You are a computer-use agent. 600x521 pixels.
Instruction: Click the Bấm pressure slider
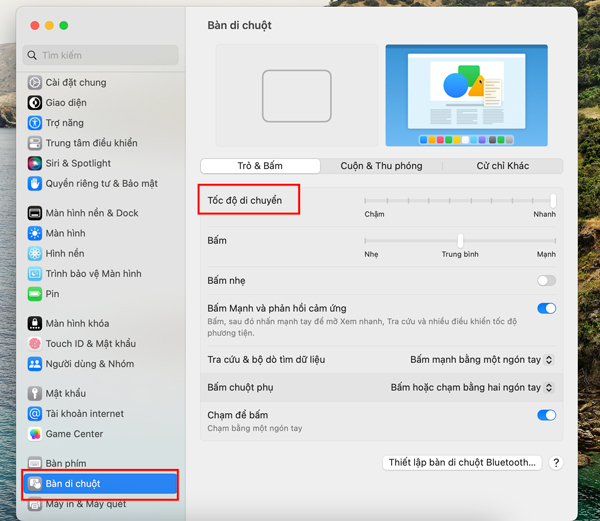point(460,241)
